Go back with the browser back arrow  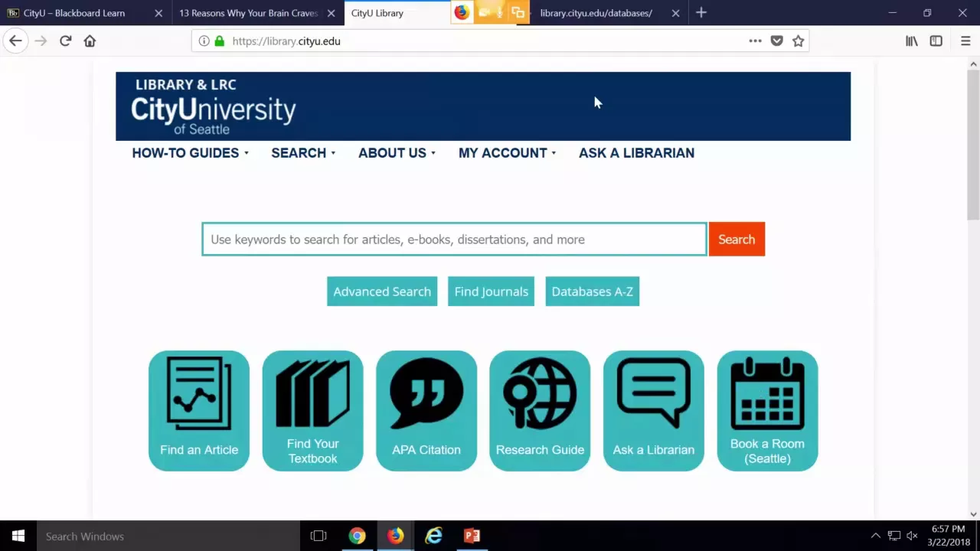point(15,41)
